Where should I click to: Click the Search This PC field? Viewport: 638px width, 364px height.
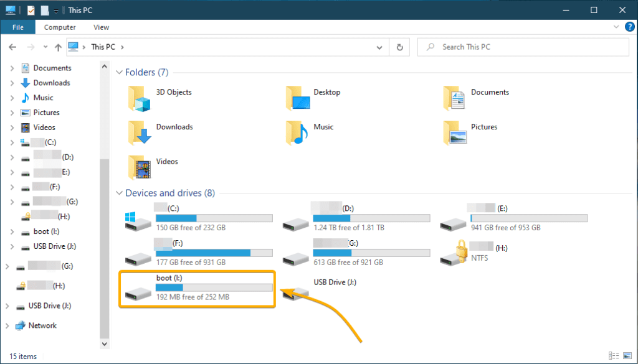coord(523,47)
